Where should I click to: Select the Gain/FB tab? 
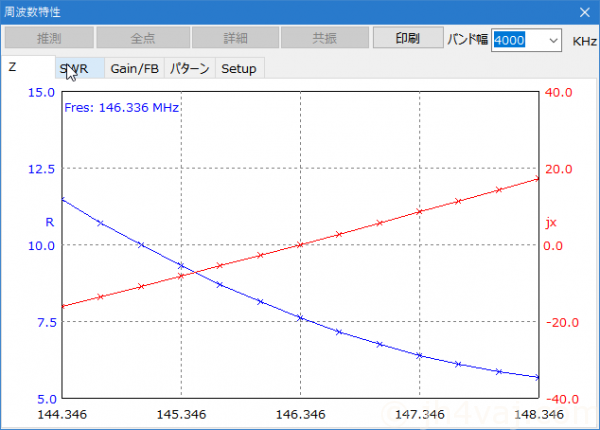[134, 68]
